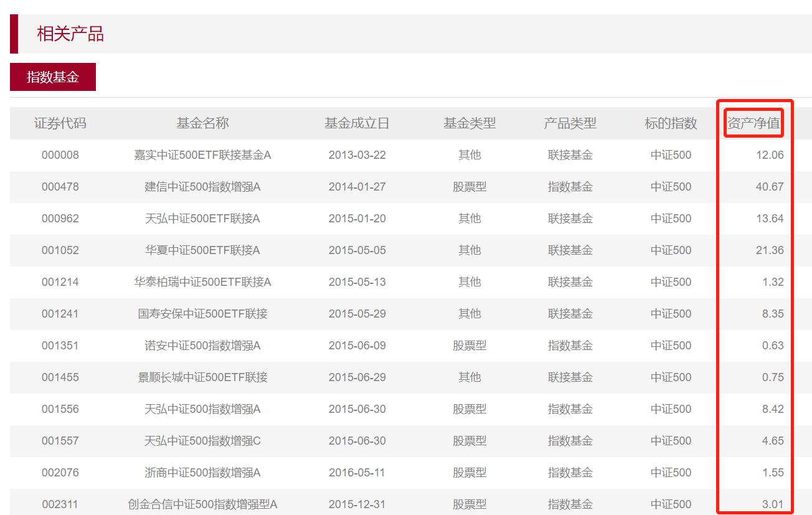The image size is (812, 515).
Task: Click the 证券代码 column header
Action: [60, 123]
